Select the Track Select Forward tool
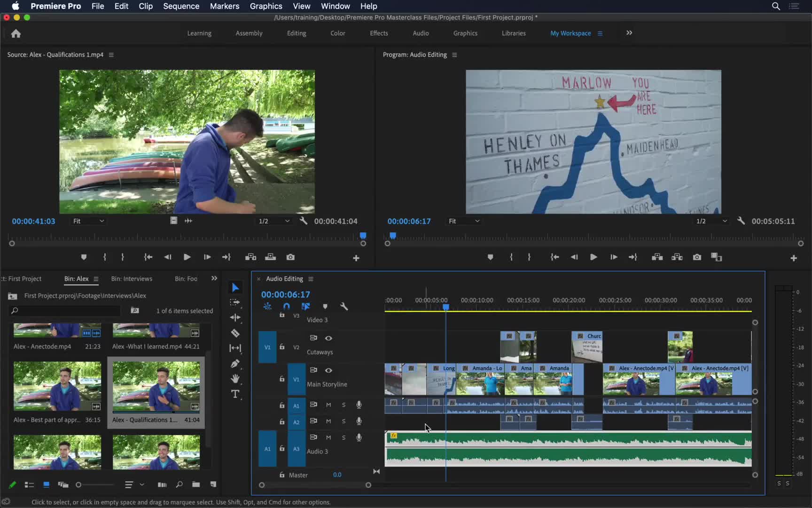This screenshot has height=508, width=812. 235,302
